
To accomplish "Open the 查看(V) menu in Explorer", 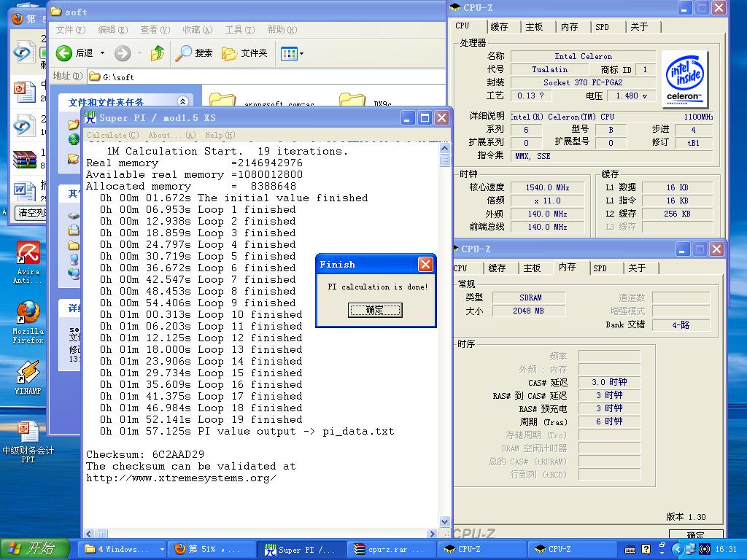I will (155, 30).
